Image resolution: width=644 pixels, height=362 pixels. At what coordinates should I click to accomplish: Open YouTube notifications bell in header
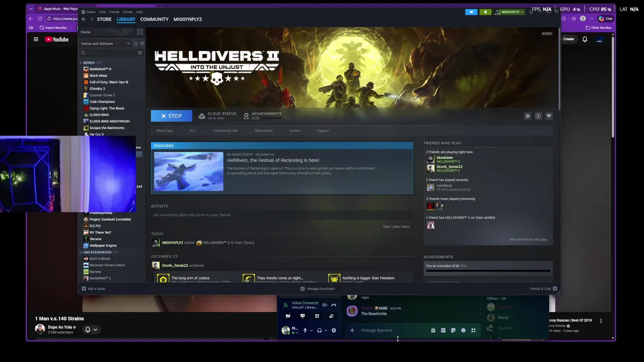point(585,39)
